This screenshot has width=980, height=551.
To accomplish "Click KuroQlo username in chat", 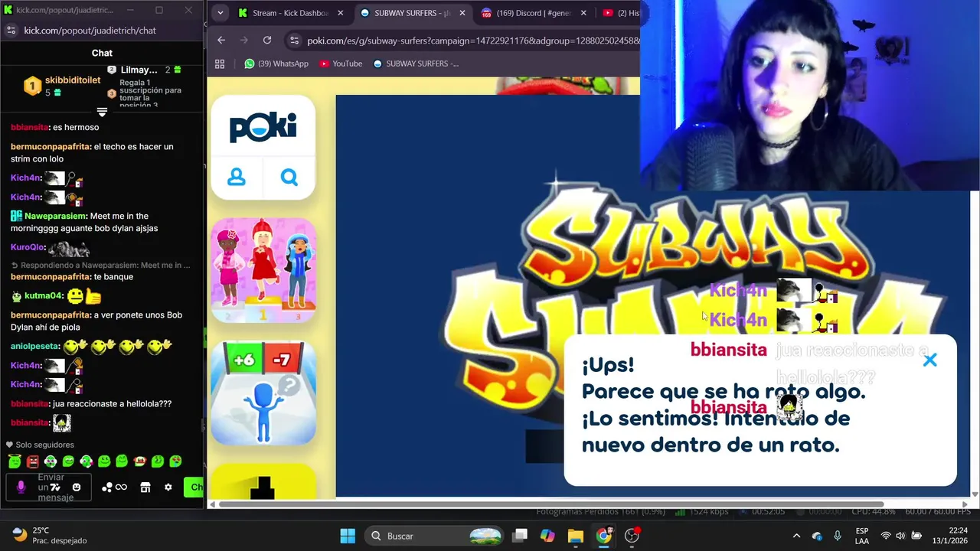I will tap(27, 247).
